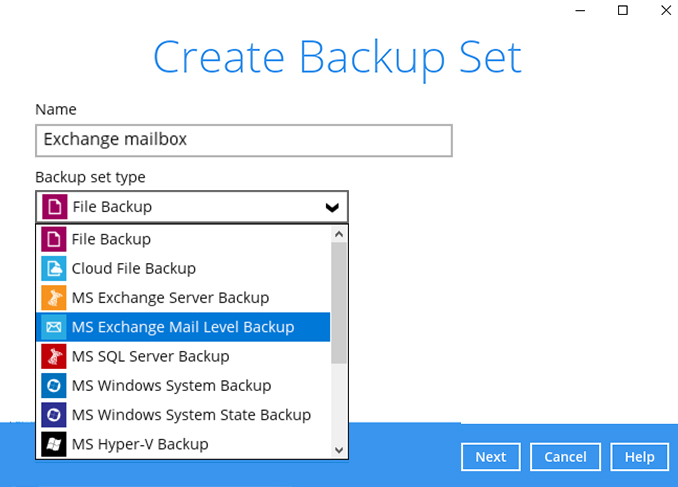
Task: Collapse the Backup set type dropdown arrow
Action: (x=332, y=208)
